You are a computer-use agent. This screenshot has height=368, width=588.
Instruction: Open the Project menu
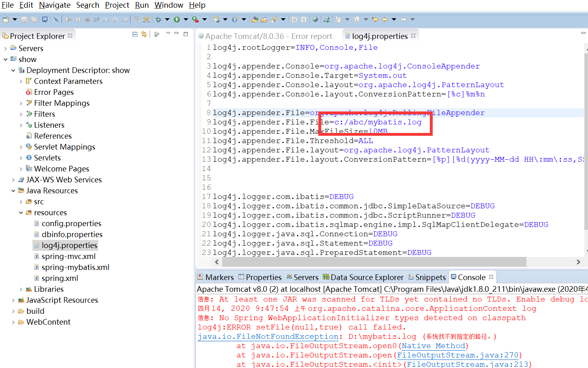pyautogui.click(x=117, y=5)
